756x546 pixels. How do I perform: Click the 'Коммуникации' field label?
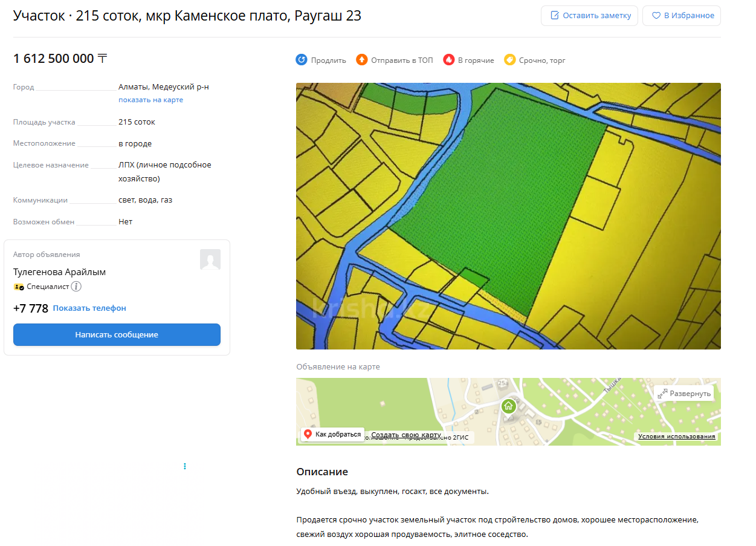pyautogui.click(x=40, y=200)
